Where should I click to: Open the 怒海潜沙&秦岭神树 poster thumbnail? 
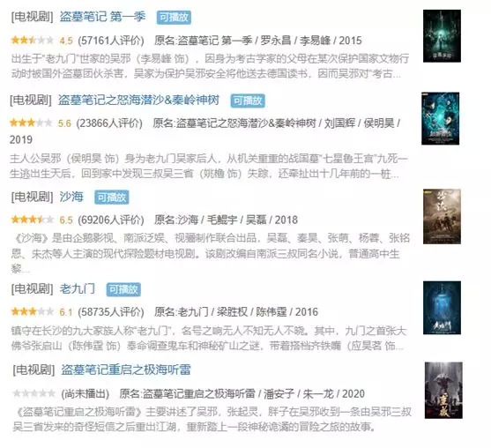[440, 118]
